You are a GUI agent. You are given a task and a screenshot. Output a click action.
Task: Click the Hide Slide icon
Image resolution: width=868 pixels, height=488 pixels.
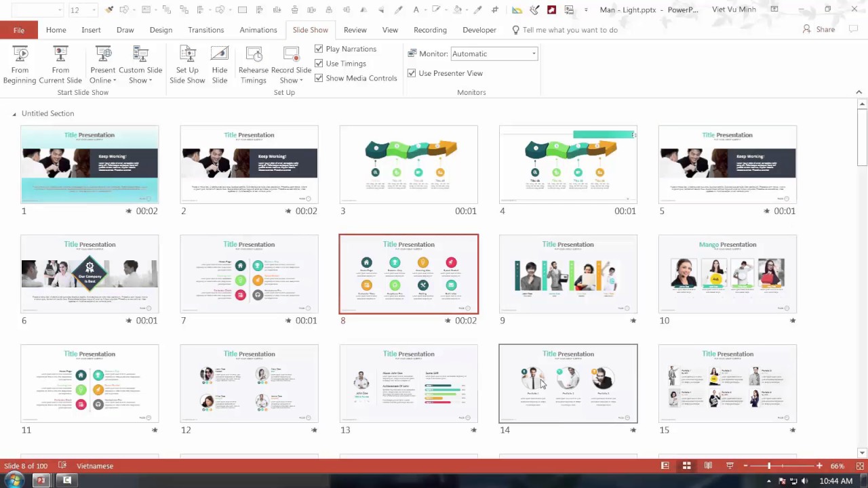[x=220, y=54]
